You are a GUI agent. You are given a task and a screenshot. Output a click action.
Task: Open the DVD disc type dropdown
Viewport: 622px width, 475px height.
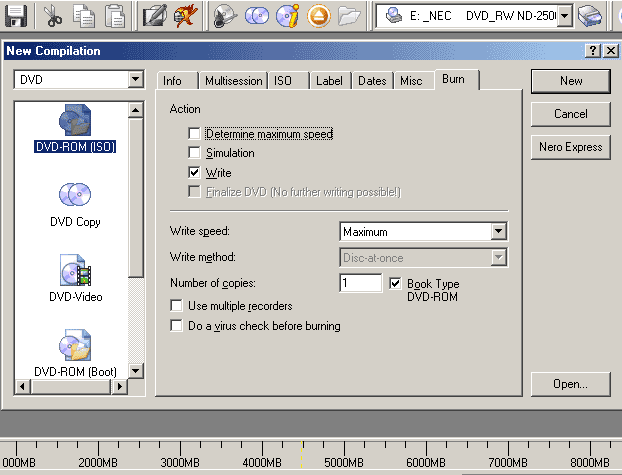[135, 79]
